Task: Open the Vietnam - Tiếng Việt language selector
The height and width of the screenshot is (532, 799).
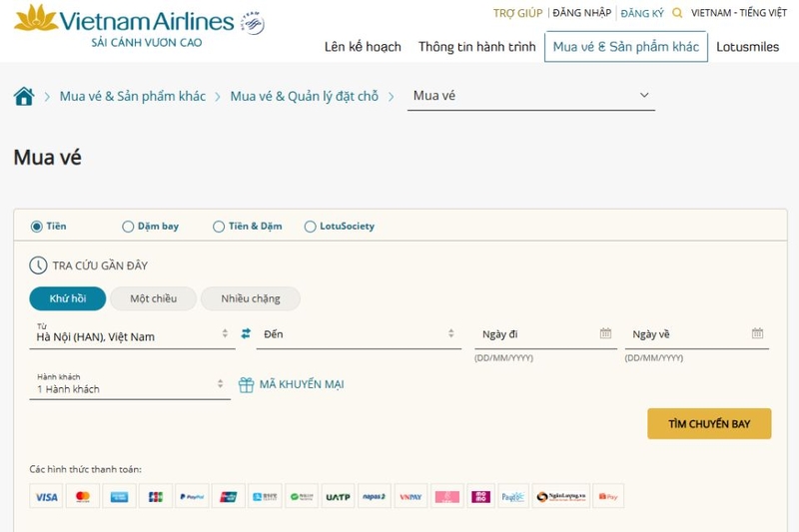Action: (739, 13)
